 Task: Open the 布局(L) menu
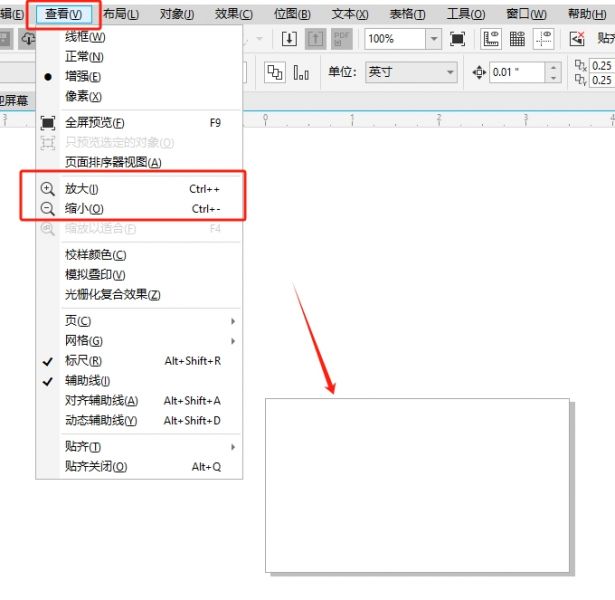[121, 15]
